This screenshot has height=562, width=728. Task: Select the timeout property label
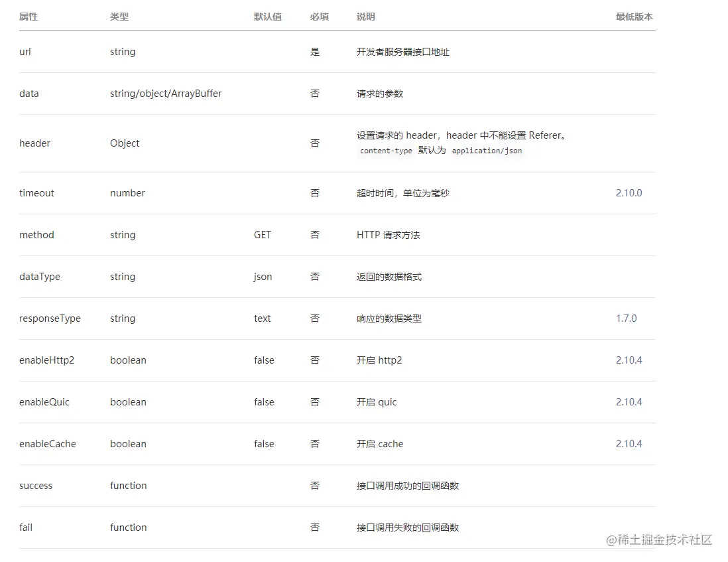[36, 193]
